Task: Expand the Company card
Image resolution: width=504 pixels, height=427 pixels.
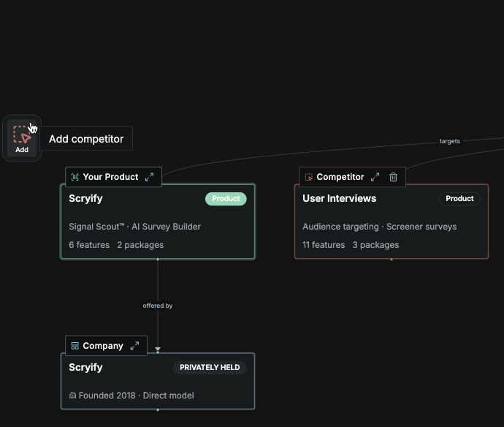Action: (134, 346)
